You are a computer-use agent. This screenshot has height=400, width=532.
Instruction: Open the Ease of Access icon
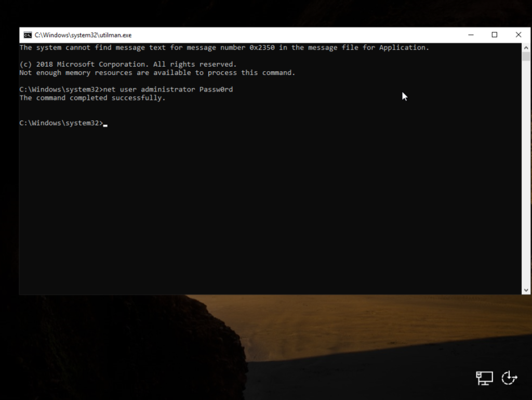point(509,378)
